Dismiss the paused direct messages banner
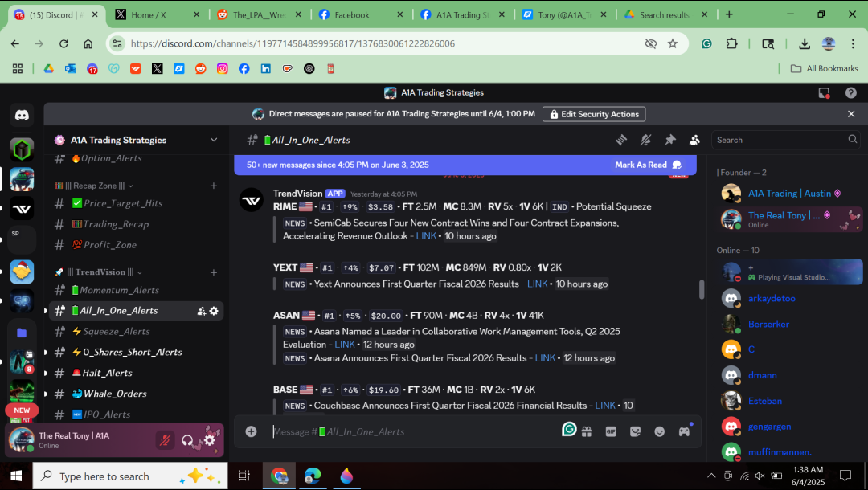 coord(851,114)
